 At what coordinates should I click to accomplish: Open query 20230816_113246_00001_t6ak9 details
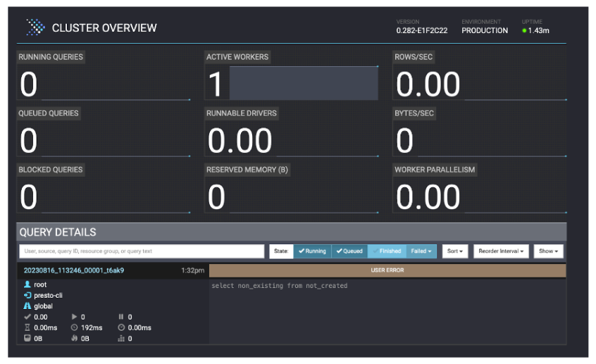tap(74, 270)
